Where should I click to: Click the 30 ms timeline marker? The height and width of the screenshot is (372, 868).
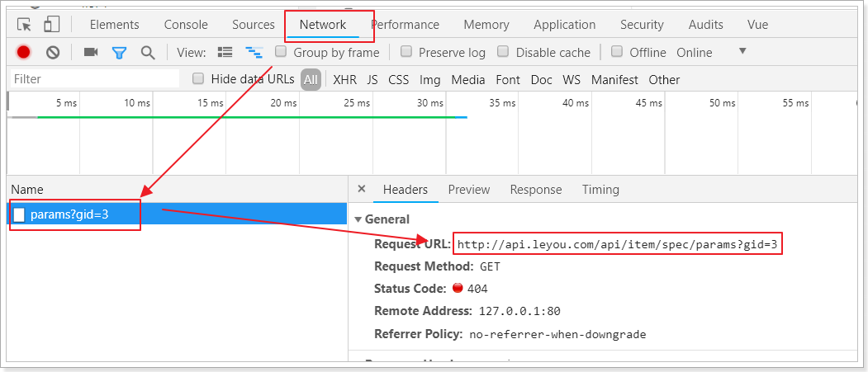coord(429,103)
